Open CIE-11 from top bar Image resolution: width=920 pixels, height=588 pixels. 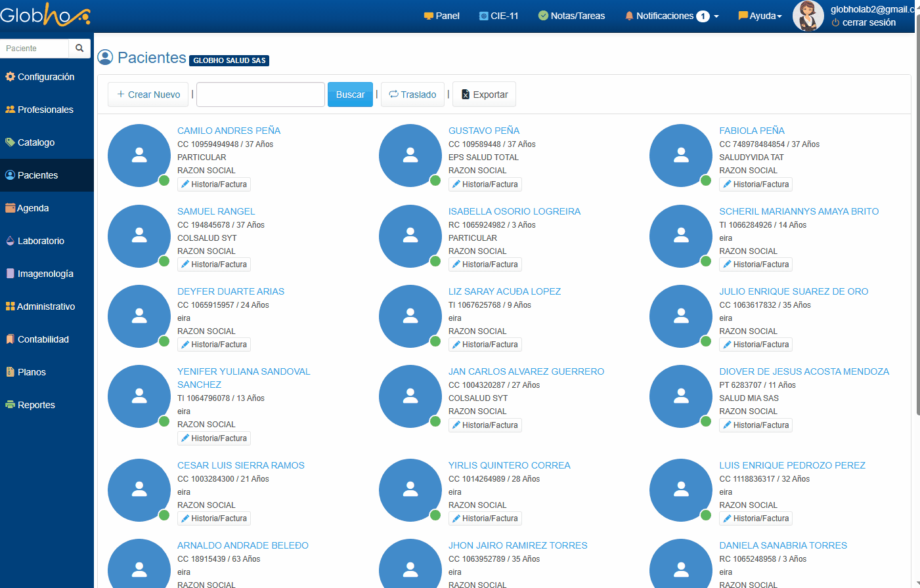pyautogui.click(x=498, y=16)
